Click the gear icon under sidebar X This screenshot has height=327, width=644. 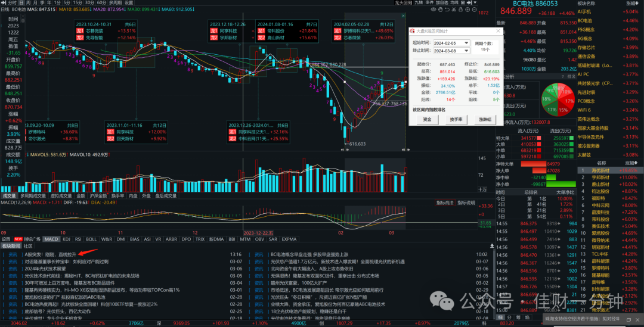[23, 20]
